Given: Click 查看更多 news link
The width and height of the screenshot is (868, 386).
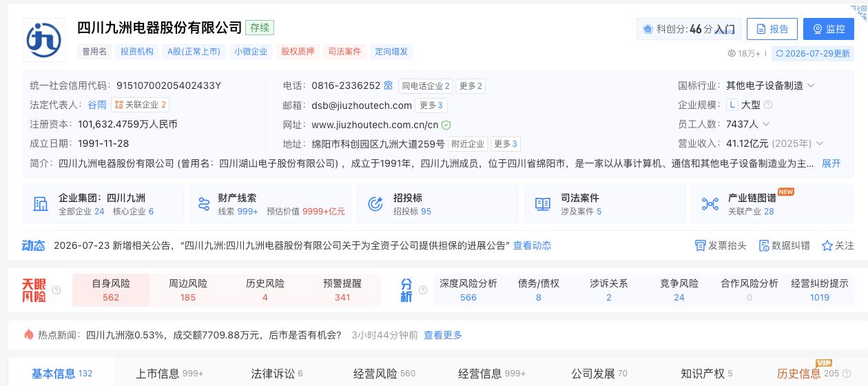Looking at the screenshot, I should 443,335.
